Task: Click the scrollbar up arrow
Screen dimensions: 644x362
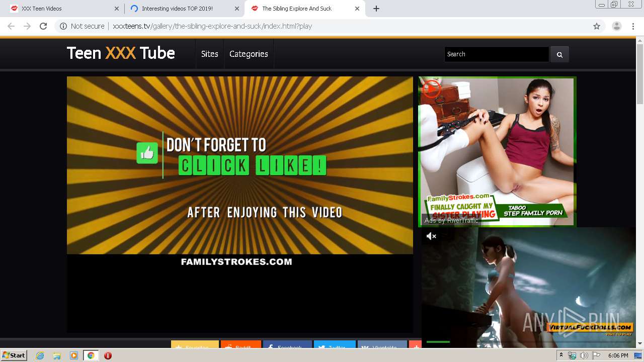Action: pyautogui.click(x=640, y=40)
